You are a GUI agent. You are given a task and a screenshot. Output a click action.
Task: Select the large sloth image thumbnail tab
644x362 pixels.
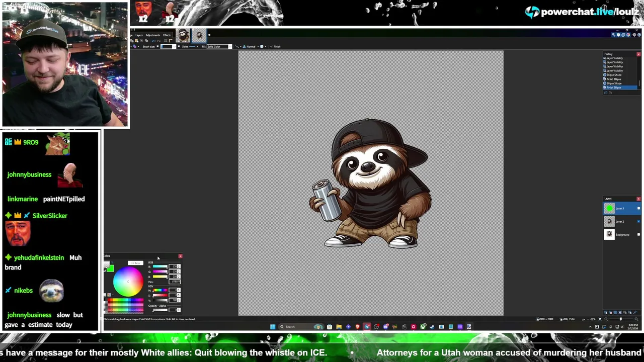click(x=183, y=35)
